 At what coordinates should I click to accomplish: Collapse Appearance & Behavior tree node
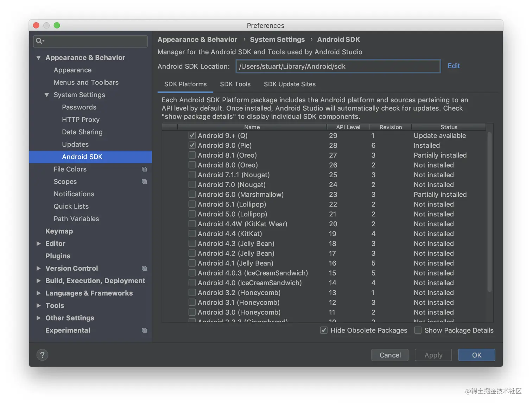point(38,58)
